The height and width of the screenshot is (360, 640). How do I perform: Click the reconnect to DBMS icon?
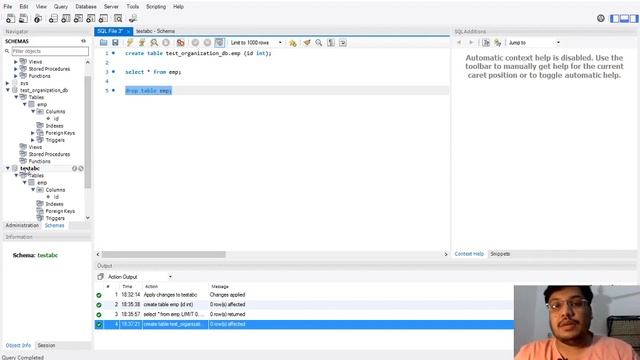click(x=133, y=18)
